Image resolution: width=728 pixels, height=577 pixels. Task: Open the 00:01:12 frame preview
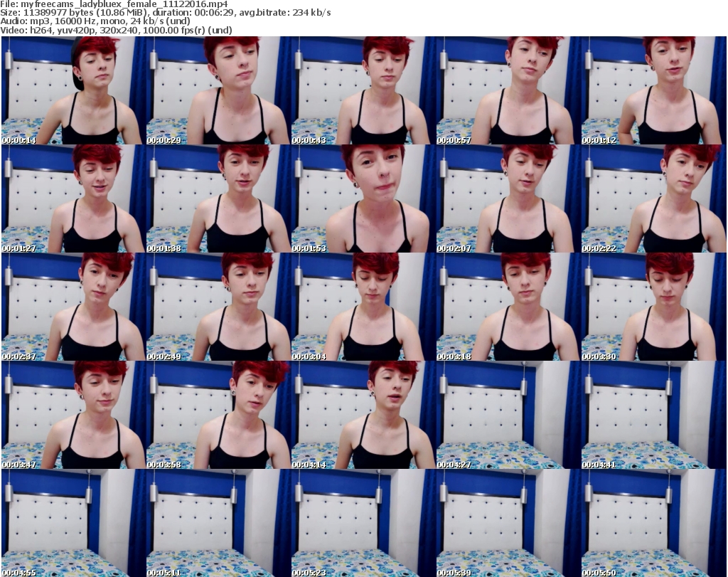[654, 90]
